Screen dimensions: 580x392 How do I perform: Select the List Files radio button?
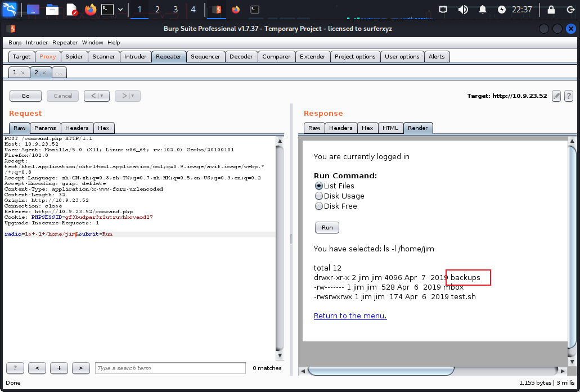click(319, 186)
